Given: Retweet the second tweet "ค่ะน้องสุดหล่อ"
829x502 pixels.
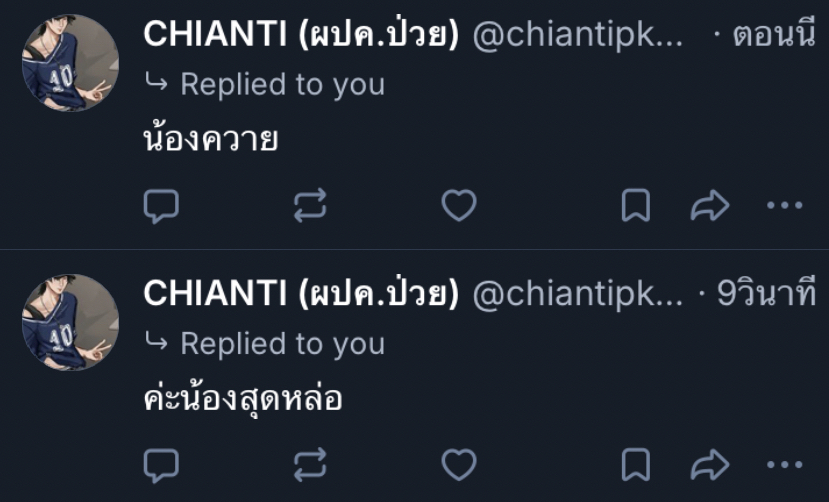Looking at the screenshot, I should coord(310,464).
